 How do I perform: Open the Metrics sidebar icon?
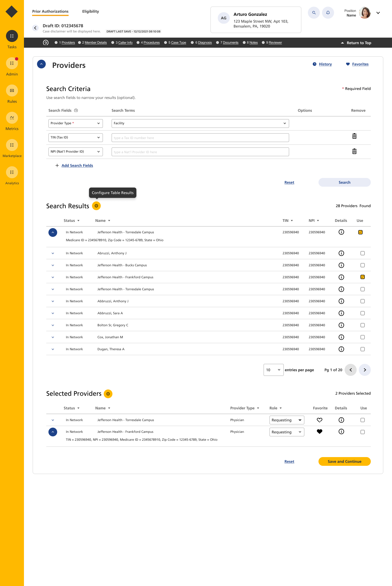coord(12,118)
